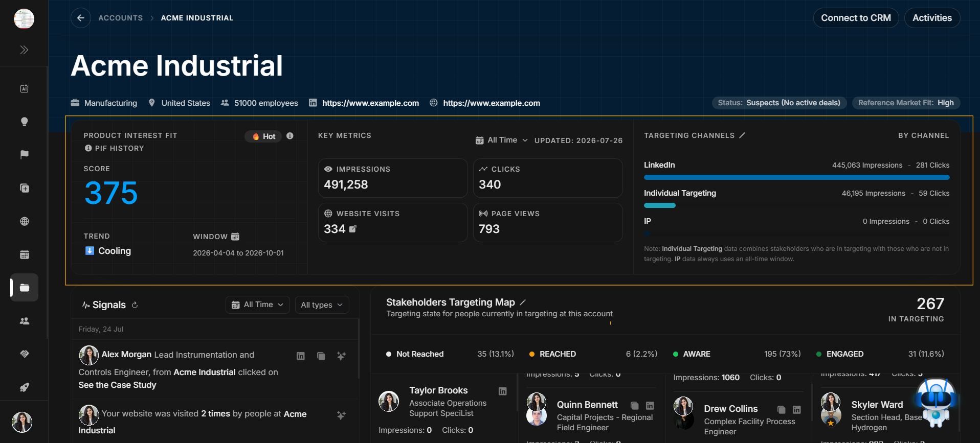This screenshot has height=443, width=980.
Task: Edit targeting channels with pencil icon
Action: tap(742, 135)
